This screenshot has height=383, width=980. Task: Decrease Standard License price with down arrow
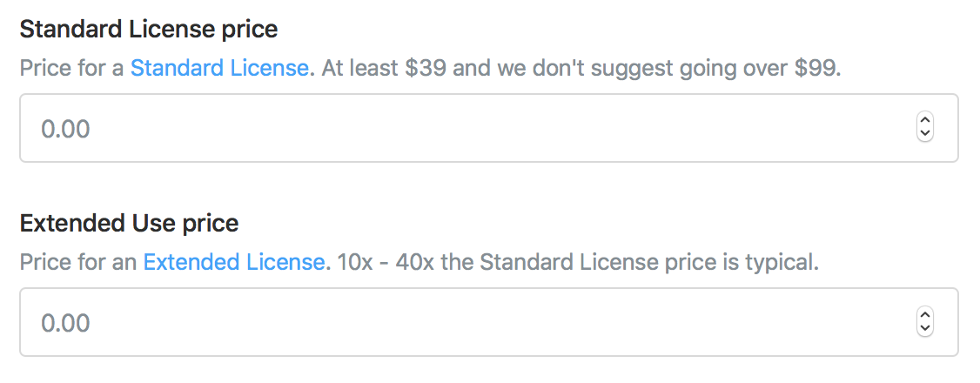point(925,135)
